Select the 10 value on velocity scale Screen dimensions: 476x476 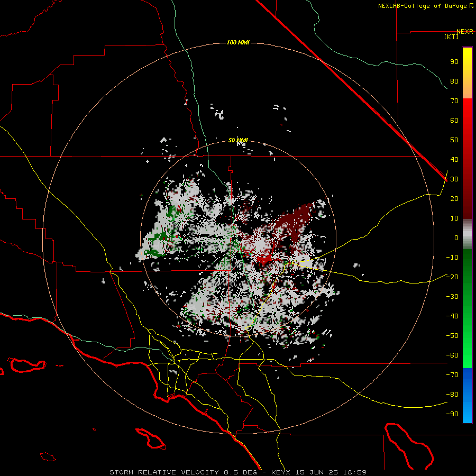pyautogui.click(x=454, y=218)
